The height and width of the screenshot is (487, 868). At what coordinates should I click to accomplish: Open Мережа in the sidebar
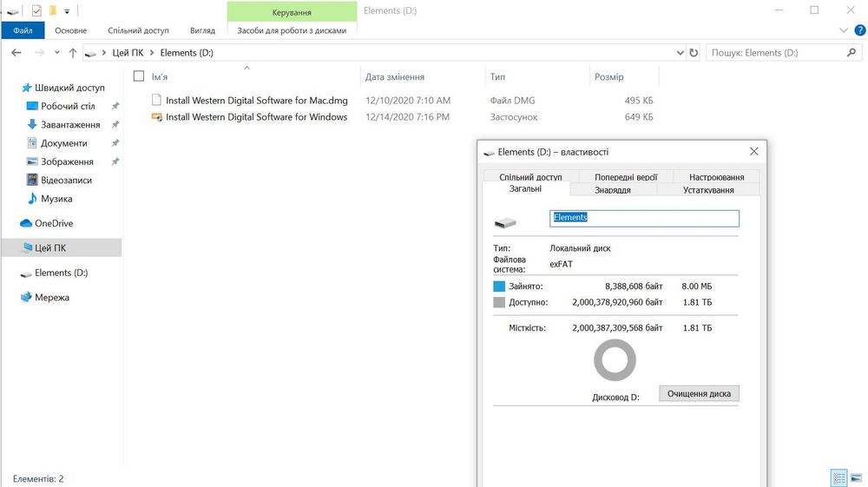coord(51,297)
